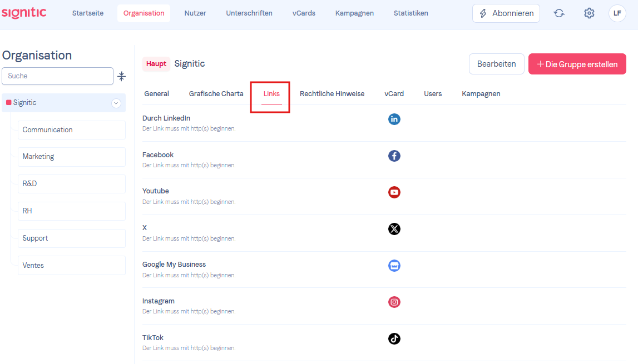
Task: Select the RH group
Action: coord(72,211)
